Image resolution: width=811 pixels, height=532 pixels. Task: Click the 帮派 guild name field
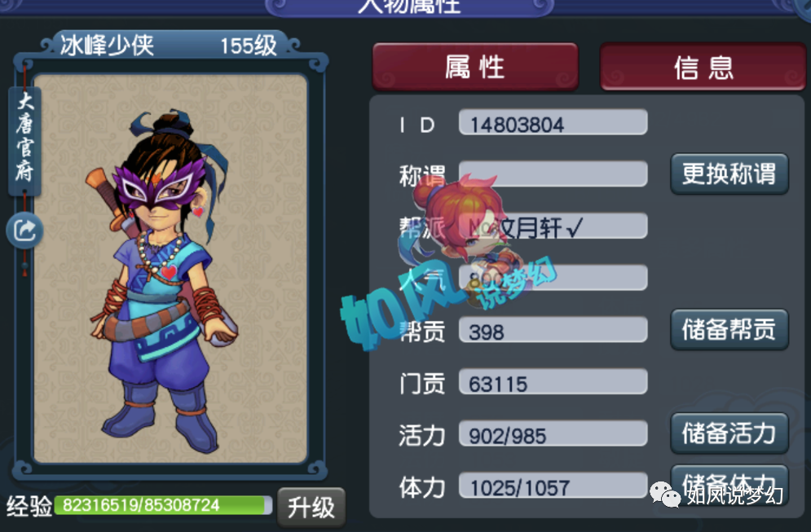(x=553, y=226)
